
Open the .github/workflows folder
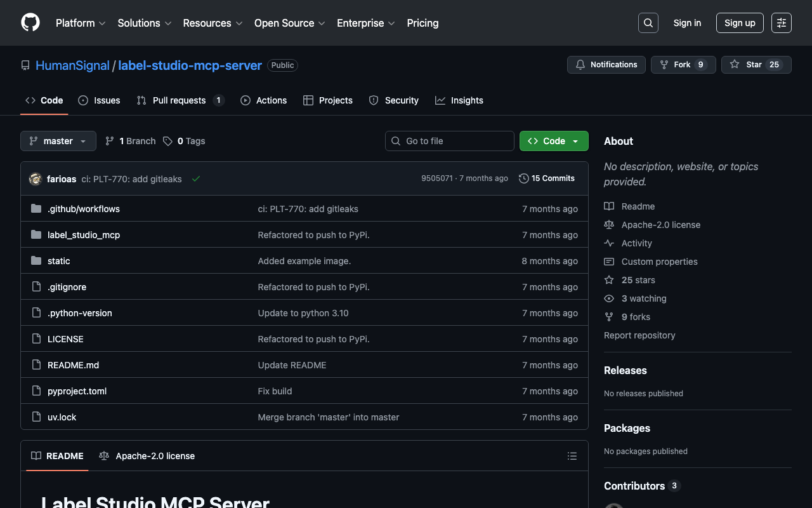pyautogui.click(x=83, y=209)
